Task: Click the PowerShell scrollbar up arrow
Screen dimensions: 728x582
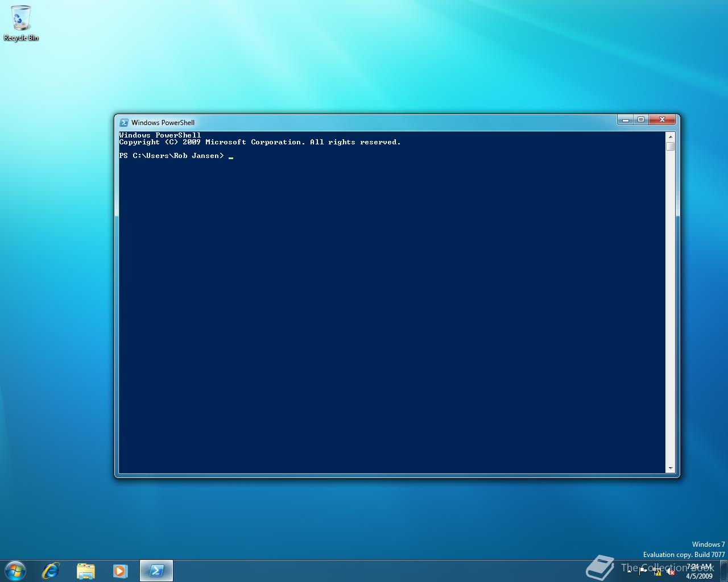Action: tap(671, 136)
